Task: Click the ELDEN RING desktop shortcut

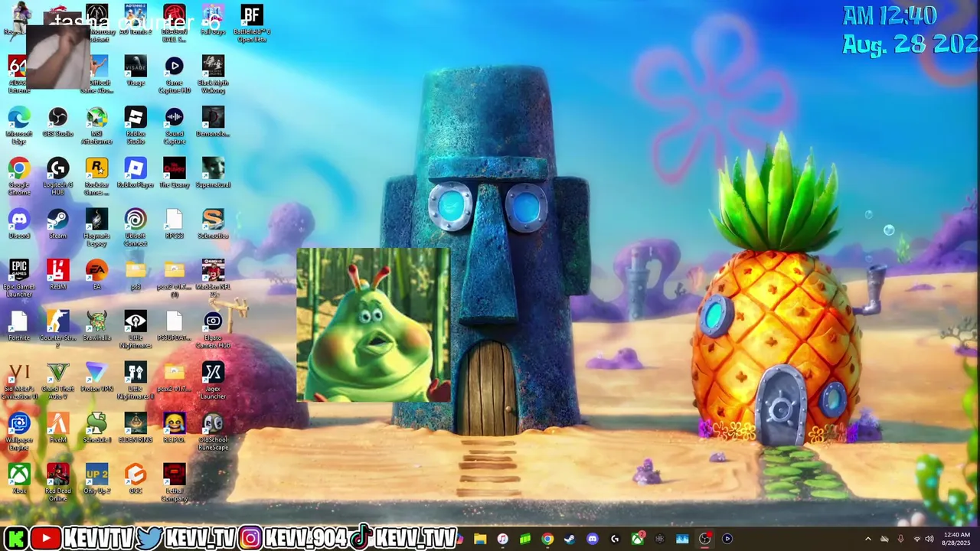Action: pos(136,429)
